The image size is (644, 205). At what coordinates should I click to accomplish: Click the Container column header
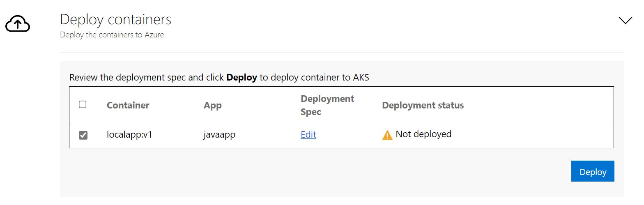point(128,105)
